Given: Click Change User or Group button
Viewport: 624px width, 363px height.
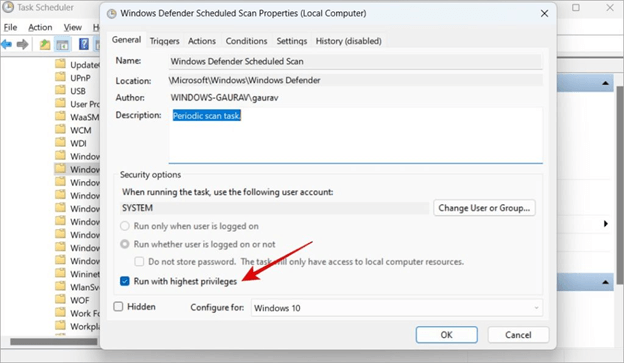Looking at the screenshot, I should coord(484,208).
